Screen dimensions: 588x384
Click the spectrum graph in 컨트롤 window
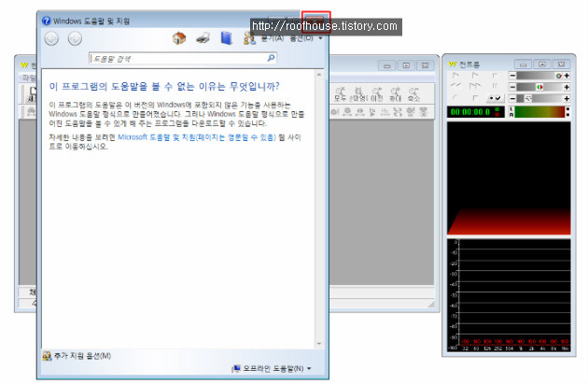tap(509, 295)
